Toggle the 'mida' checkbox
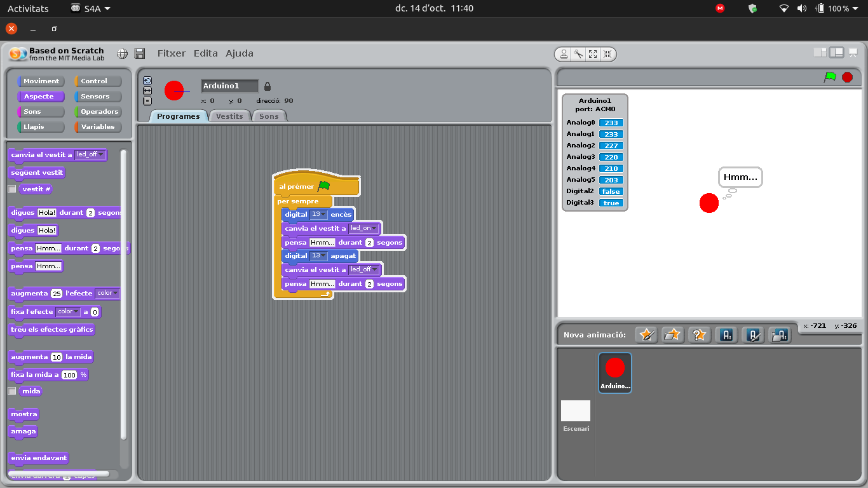 pos(11,391)
